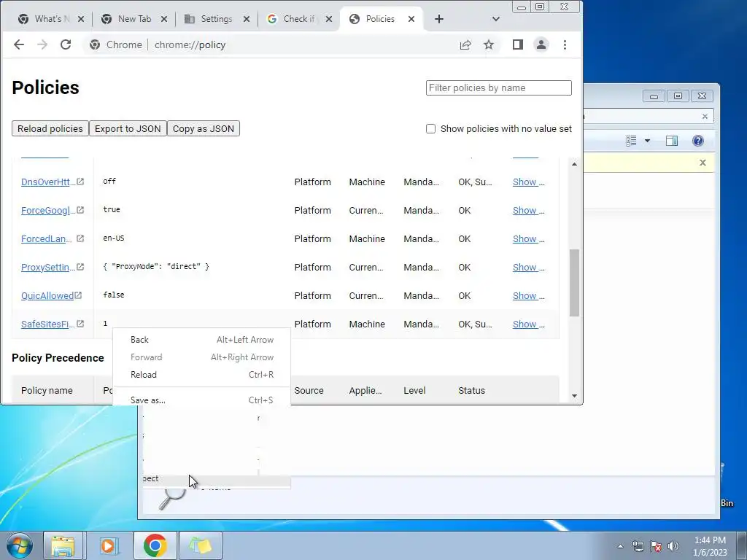
Task: Choose Save as... in the context menu
Action: point(201,400)
